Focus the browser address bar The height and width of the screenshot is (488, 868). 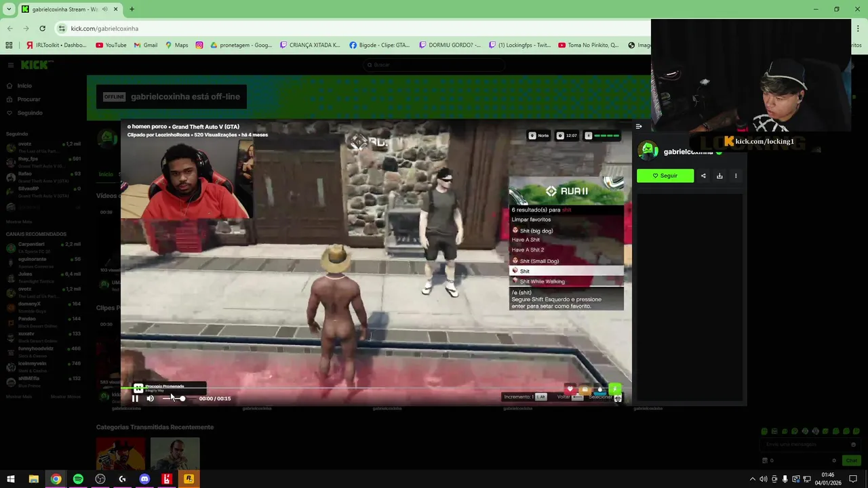click(x=353, y=28)
